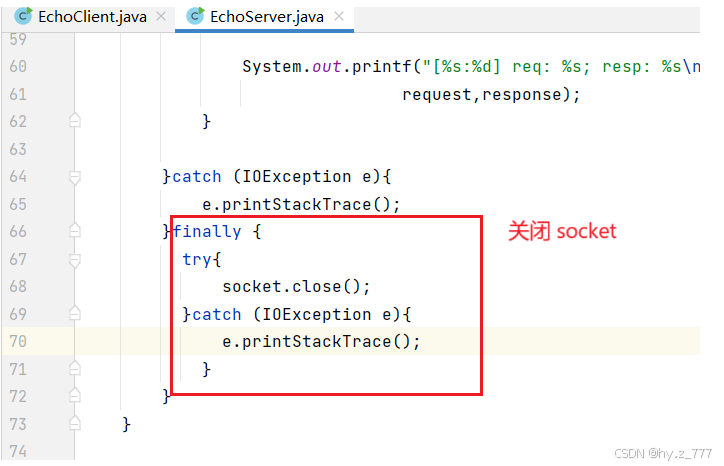Click the closing brace on line 71
This screenshot has height=466, width=724.
[206, 369]
